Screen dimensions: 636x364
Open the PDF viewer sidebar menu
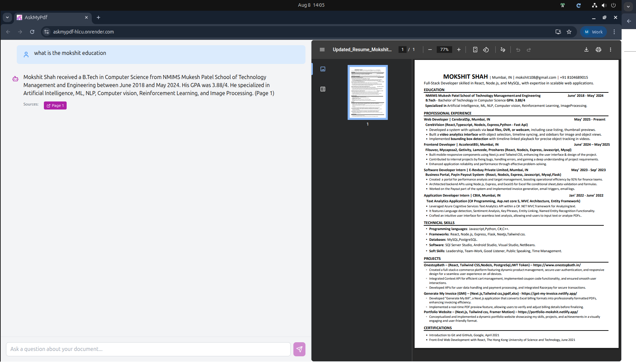coord(322,50)
